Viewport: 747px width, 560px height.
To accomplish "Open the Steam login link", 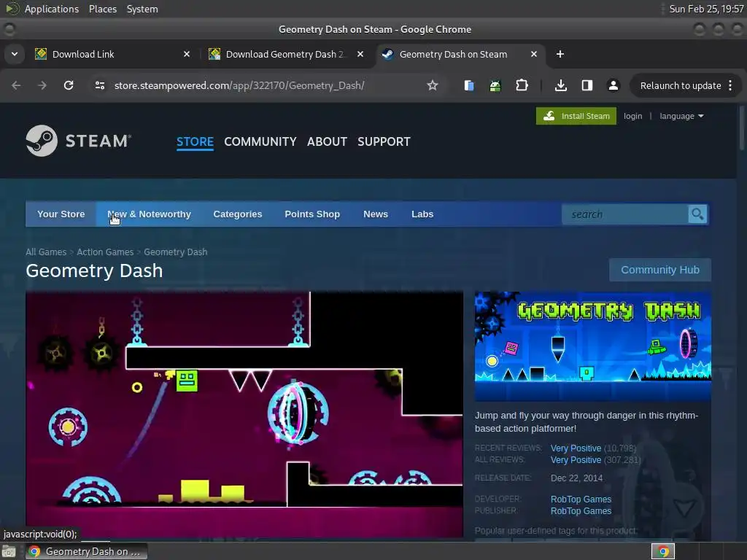I will (x=632, y=116).
